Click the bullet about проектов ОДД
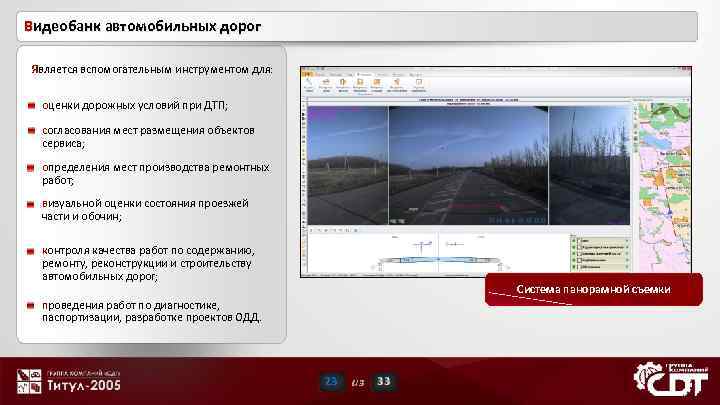The image size is (720, 405). [x=152, y=311]
